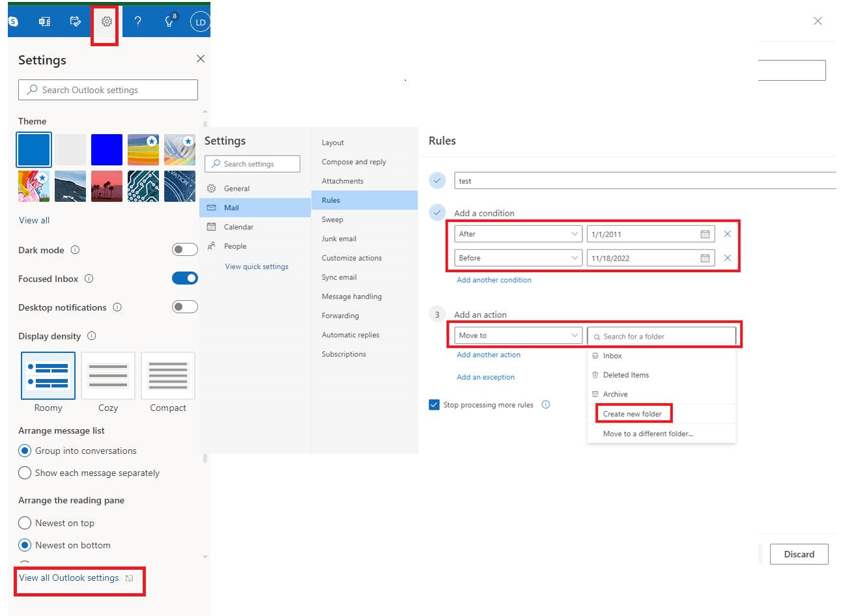Click the Discard button
Screen dimensions: 841x616
(799, 554)
